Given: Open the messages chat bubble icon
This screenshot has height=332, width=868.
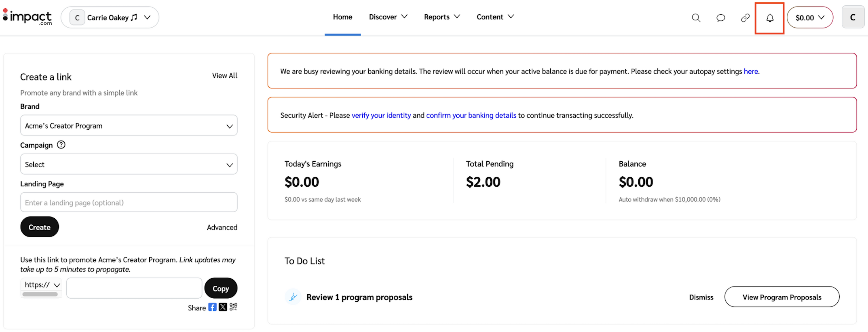Looking at the screenshot, I should 721,18.
